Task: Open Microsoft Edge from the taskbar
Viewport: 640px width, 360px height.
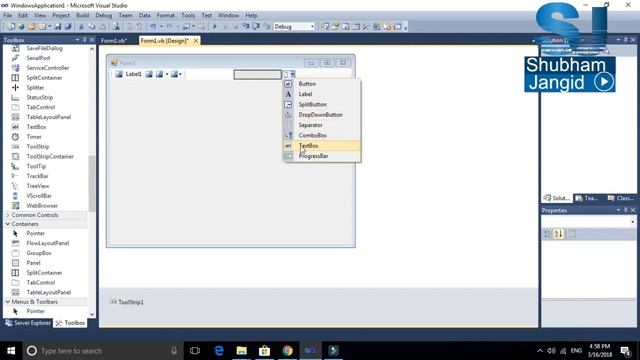Action: pos(219,351)
